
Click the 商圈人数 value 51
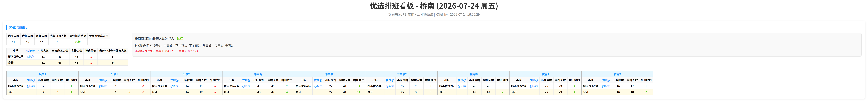pos(14,42)
